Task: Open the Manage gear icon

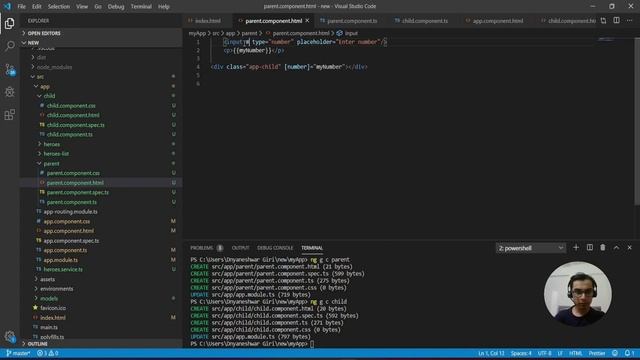Action: pyautogui.click(x=9, y=336)
